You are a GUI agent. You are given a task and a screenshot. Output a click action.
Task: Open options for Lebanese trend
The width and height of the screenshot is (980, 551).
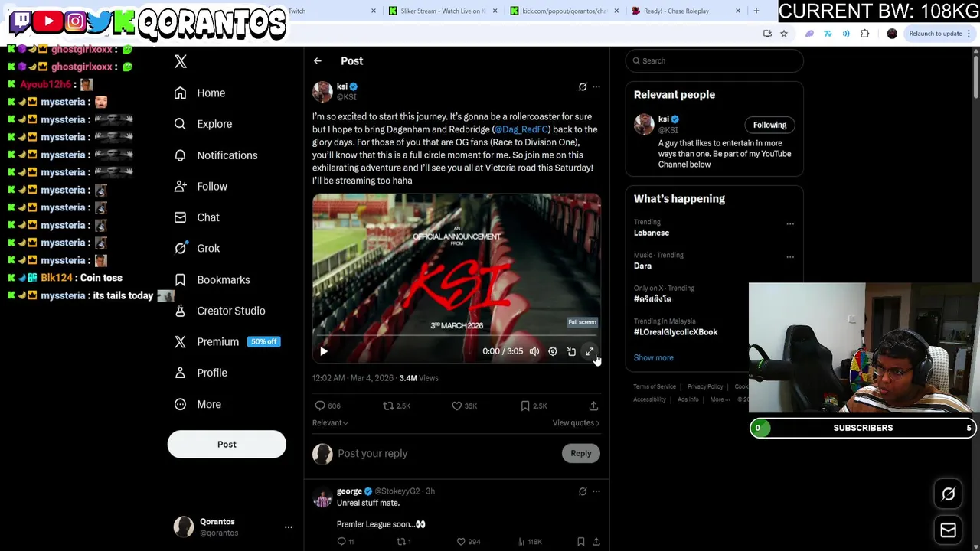(x=790, y=224)
